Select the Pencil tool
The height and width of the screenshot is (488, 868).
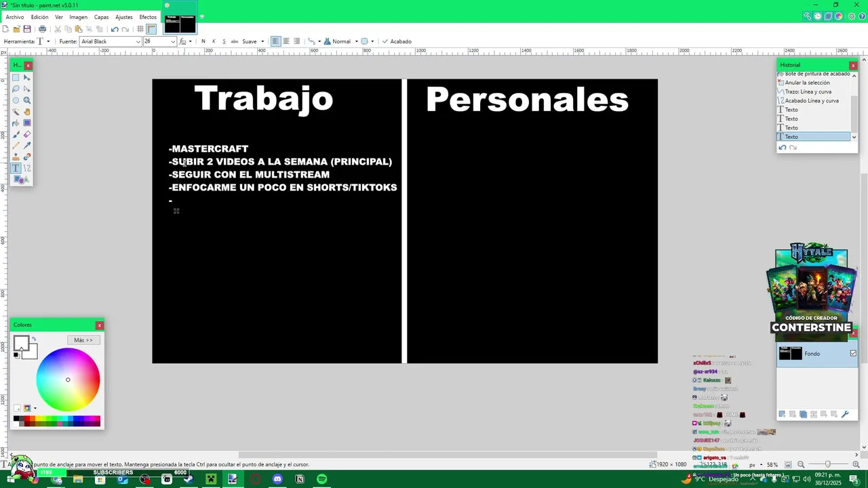click(16, 146)
